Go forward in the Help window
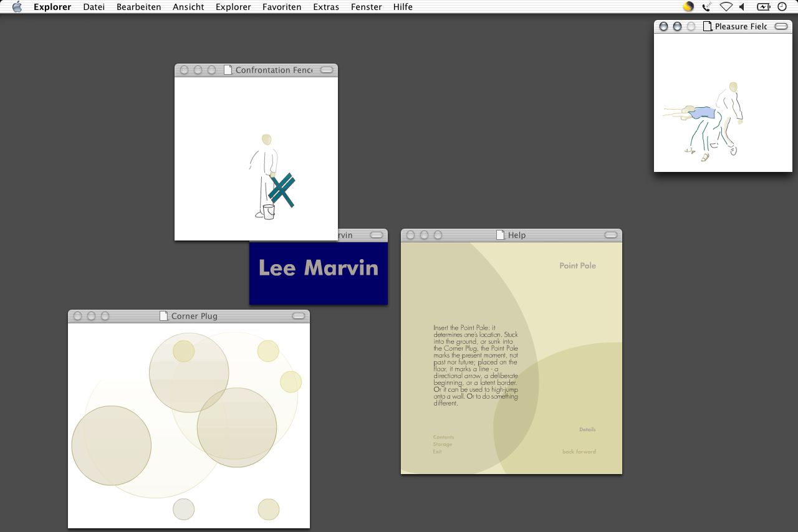798x532 pixels. (586, 452)
